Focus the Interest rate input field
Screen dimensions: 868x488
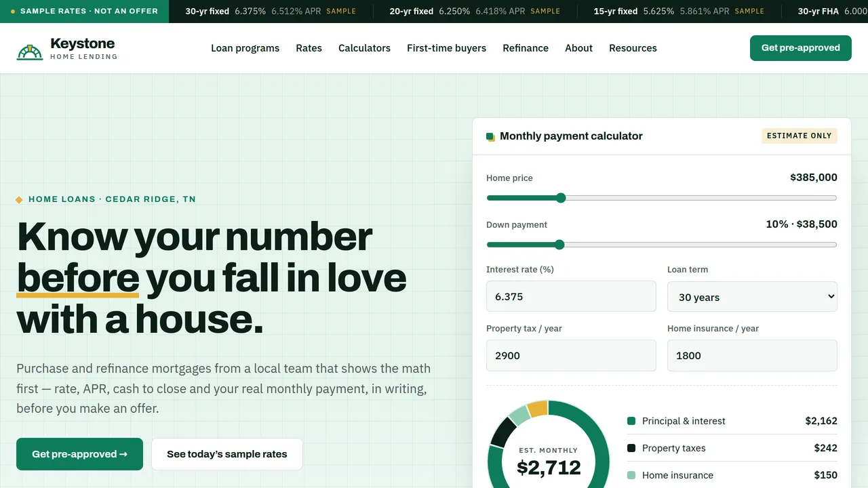coord(571,296)
